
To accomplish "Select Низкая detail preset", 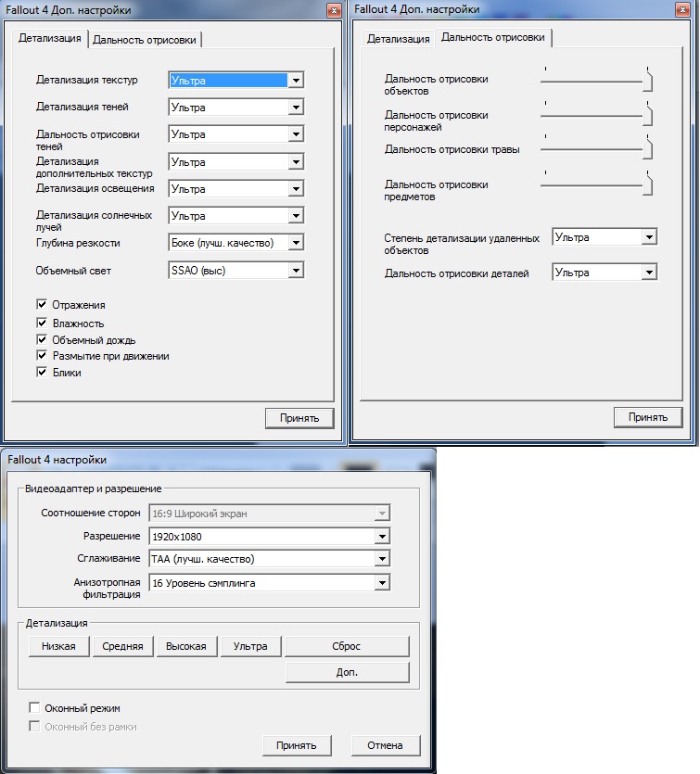I will pyautogui.click(x=58, y=646).
